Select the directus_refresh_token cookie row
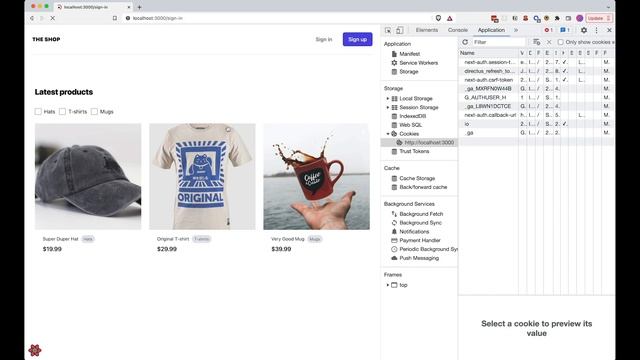 pyautogui.click(x=536, y=71)
